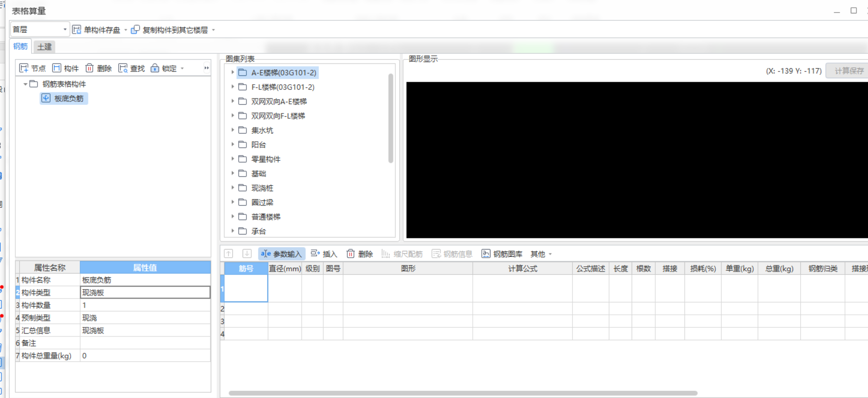Click the move row down arrow icon
Image resolution: width=868 pixels, height=398 pixels.
247,254
